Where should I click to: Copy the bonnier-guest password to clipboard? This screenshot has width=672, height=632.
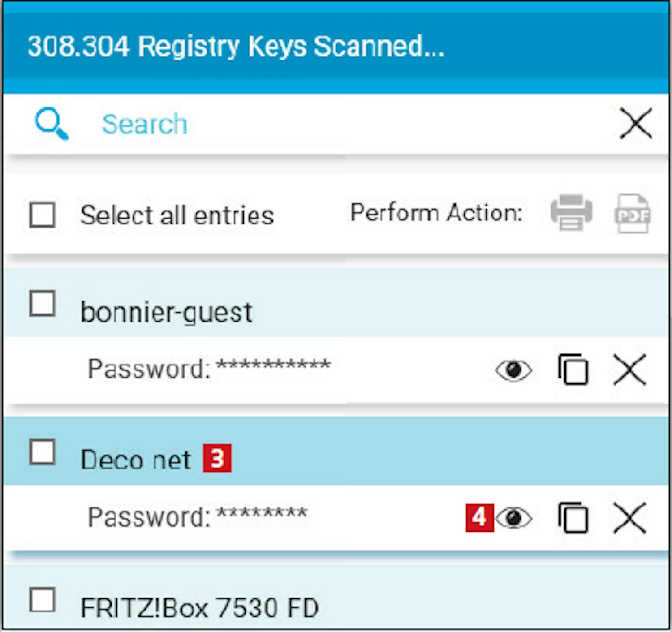(573, 370)
